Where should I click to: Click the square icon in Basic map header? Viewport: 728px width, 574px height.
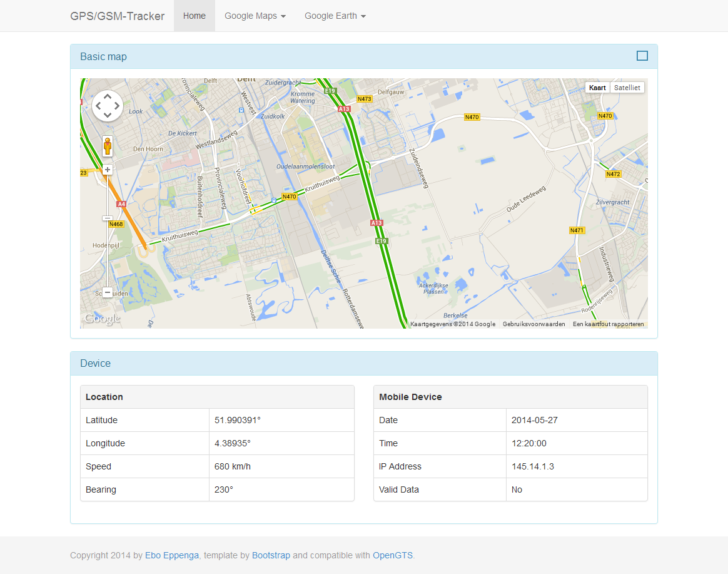click(x=642, y=56)
